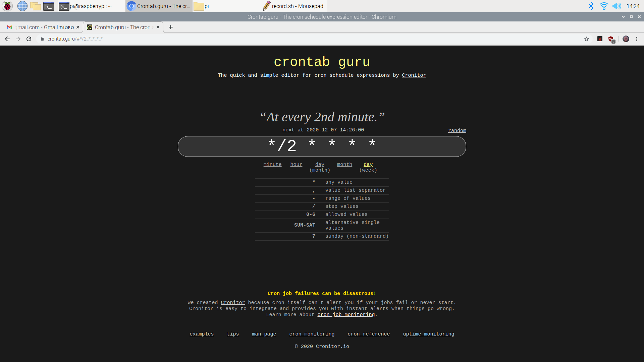
Task: Open the dark red extension icon
Action: [600, 39]
